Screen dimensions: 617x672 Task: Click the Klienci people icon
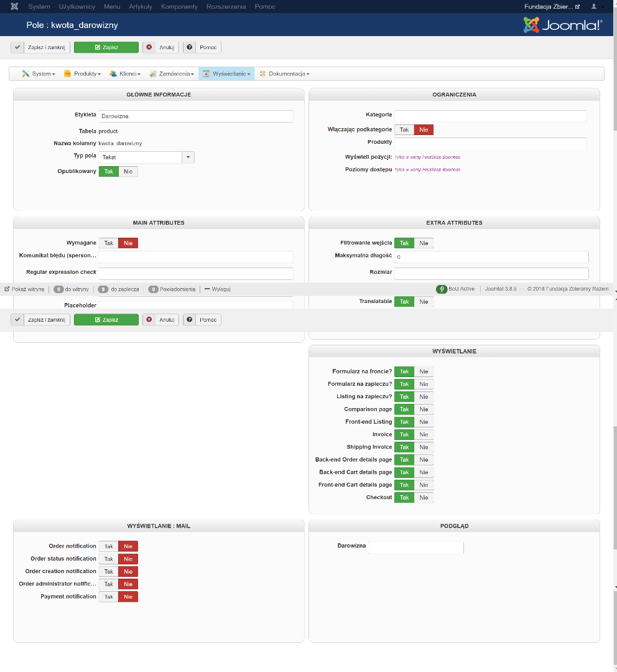pos(113,73)
